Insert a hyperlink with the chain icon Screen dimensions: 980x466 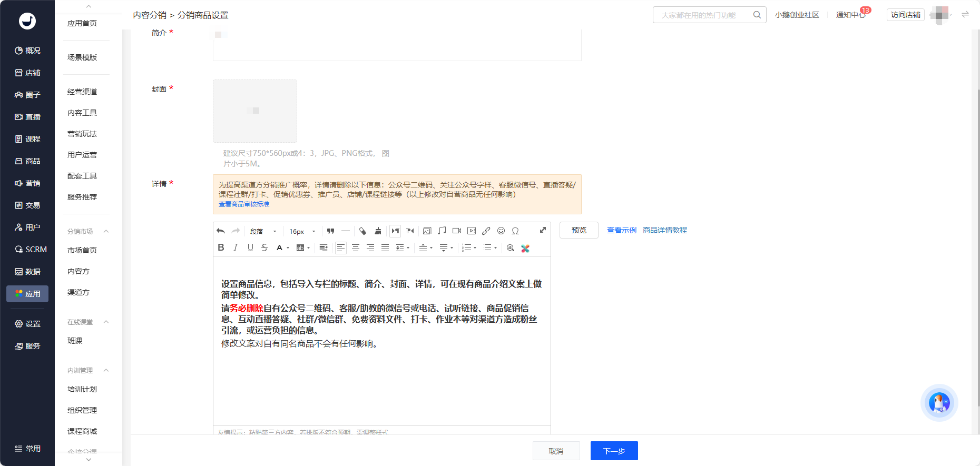486,231
